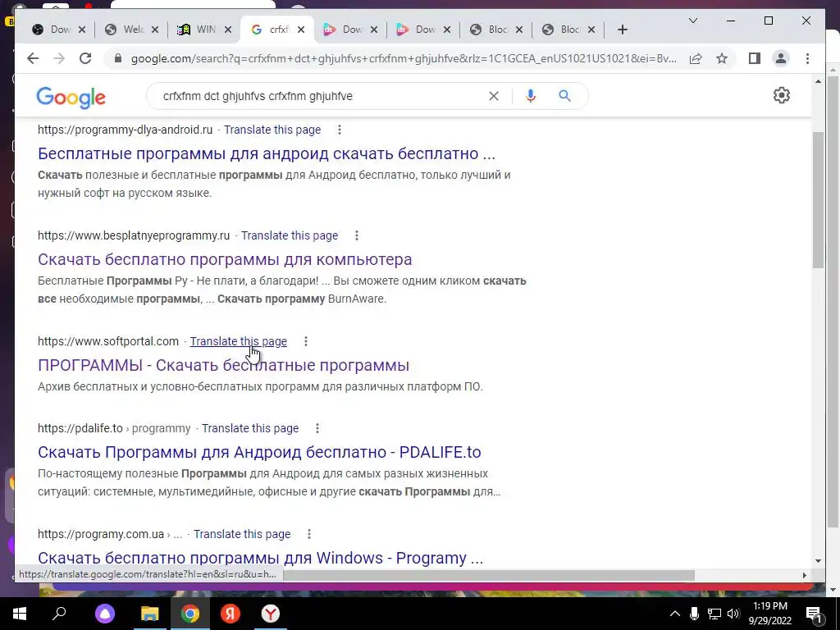Start voice search with the microphone
The height and width of the screenshot is (630, 840).
[x=531, y=96]
